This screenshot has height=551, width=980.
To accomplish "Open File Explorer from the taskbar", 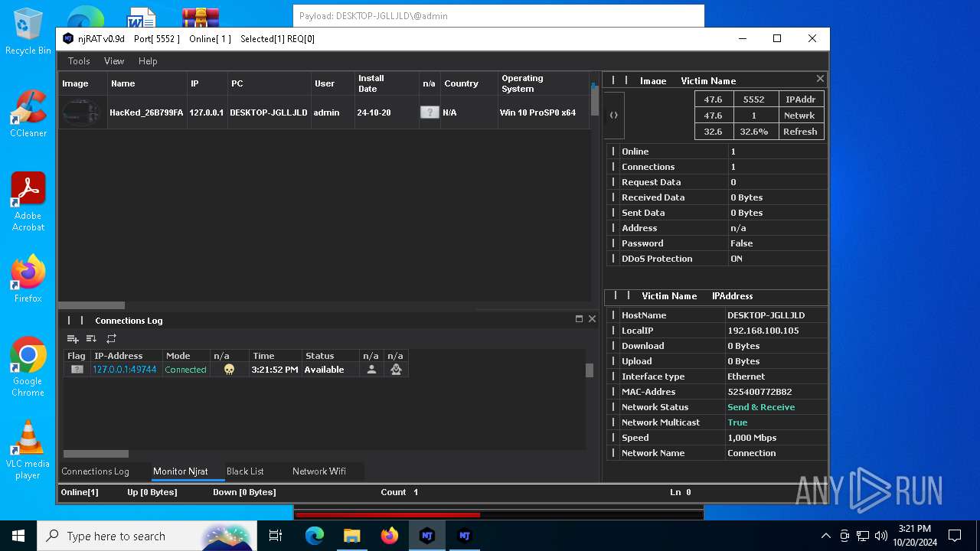I will [351, 536].
